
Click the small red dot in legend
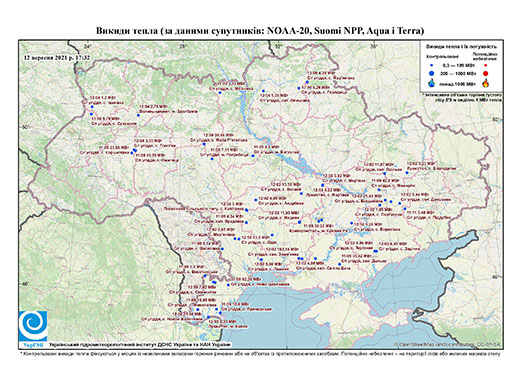[x=486, y=66]
